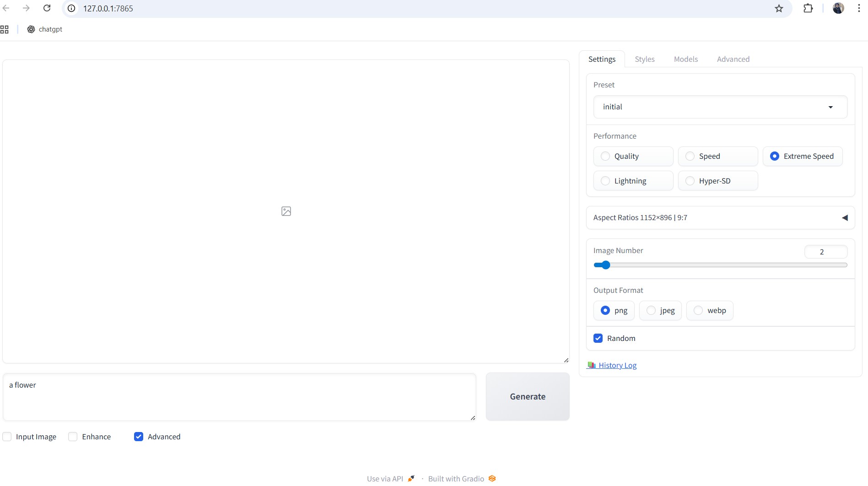The height and width of the screenshot is (486, 868).
Task: Click the browser reload page icon
Action: click(x=47, y=8)
